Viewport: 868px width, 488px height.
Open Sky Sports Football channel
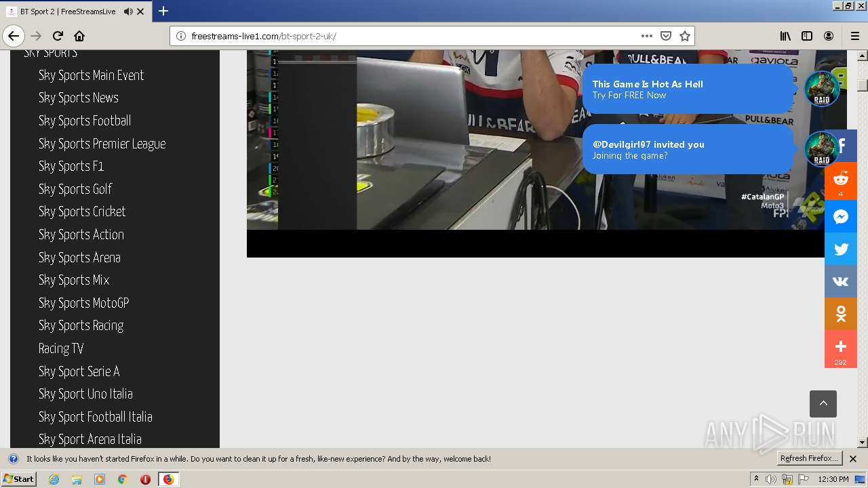click(85, 121)
